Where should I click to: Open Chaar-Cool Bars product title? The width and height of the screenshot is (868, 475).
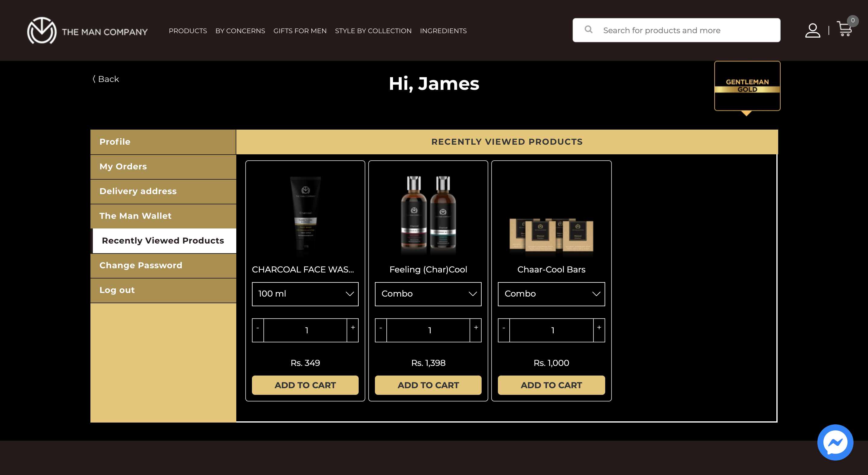tap(551, 269)
